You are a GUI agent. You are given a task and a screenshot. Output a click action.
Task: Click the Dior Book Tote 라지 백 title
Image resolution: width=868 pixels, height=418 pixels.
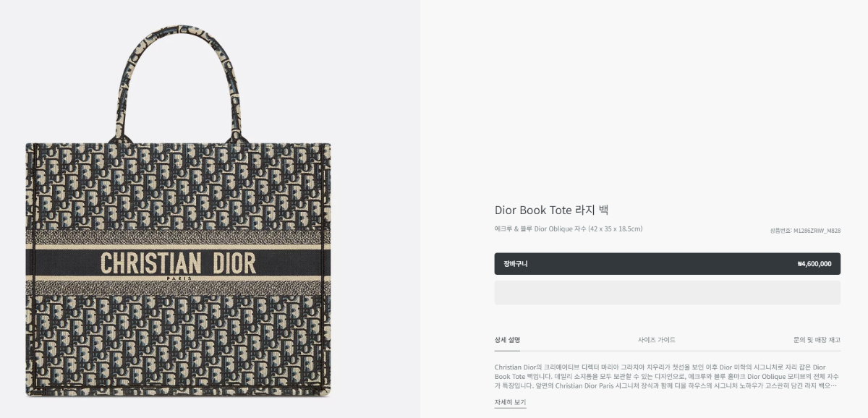click(552, 210)
